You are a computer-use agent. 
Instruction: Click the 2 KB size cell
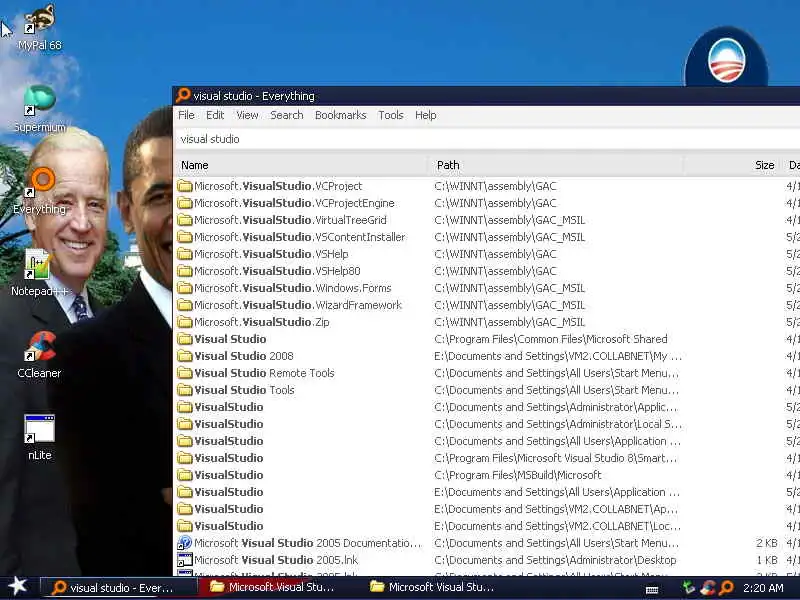coord(767,543)
